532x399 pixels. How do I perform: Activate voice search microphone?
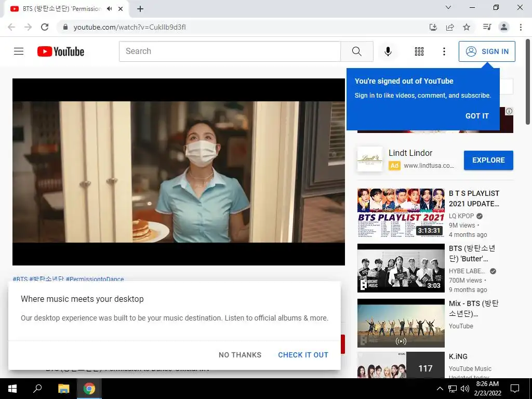point(388,51)
